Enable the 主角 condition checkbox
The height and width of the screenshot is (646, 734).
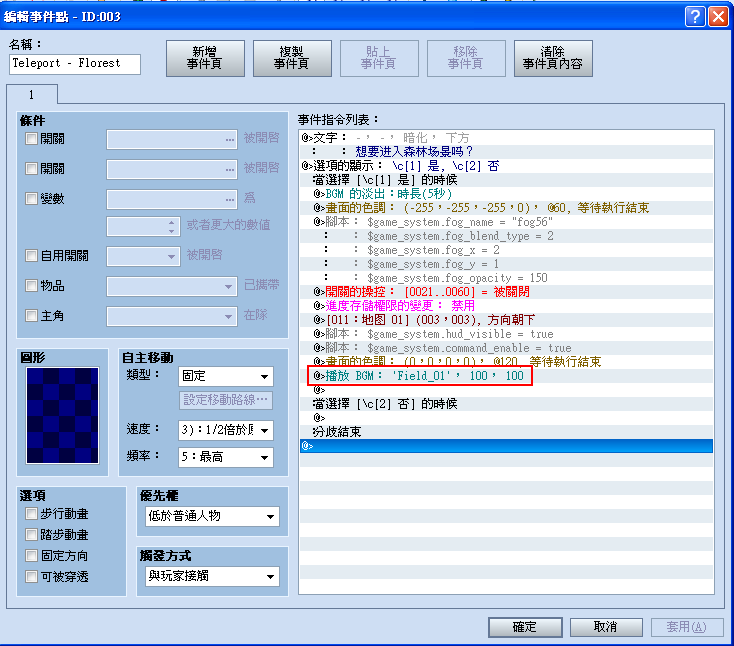(x=31, y=316)
